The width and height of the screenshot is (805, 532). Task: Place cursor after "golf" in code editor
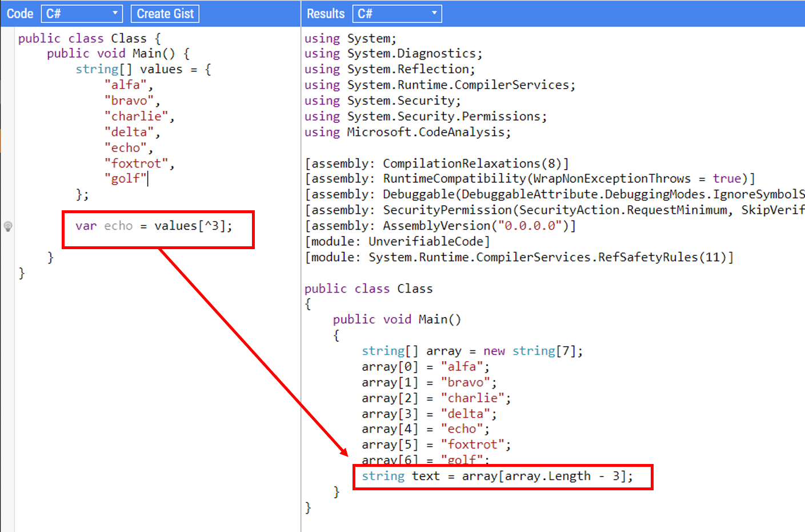click(147, 179)
